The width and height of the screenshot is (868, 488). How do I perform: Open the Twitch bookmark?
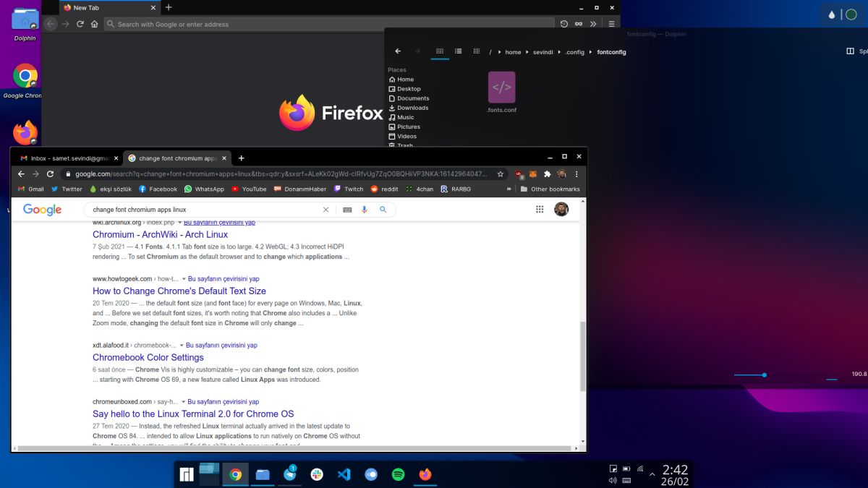[349, 189]
